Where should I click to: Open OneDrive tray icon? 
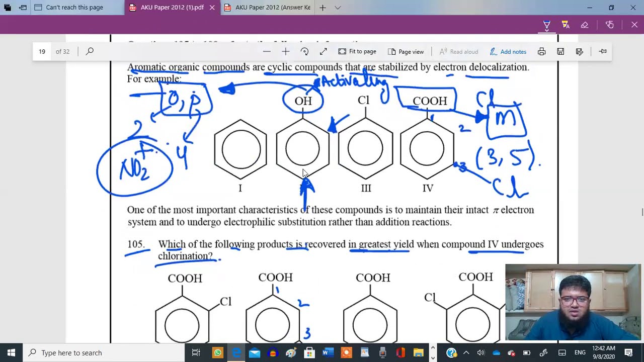497,352
